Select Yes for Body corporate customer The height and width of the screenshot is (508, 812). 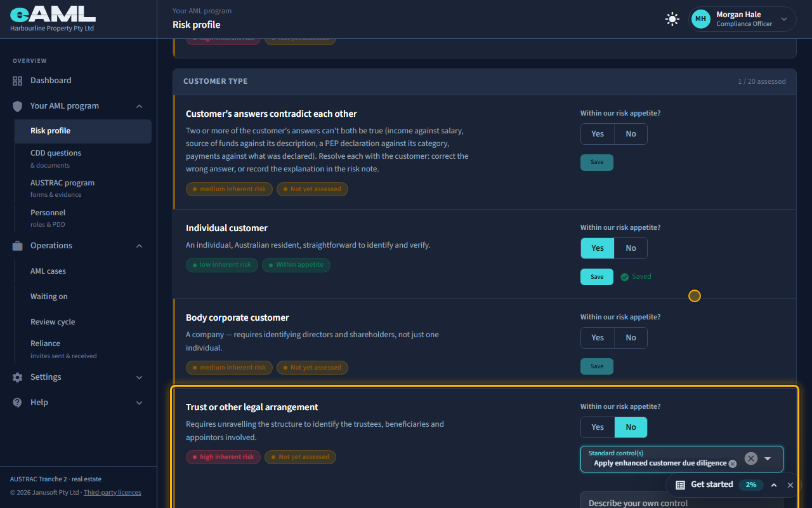(598, 338)
